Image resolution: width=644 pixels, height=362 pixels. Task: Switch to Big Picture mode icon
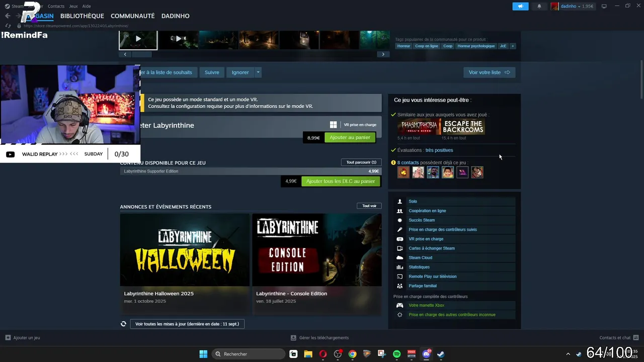tap(604, 6)
